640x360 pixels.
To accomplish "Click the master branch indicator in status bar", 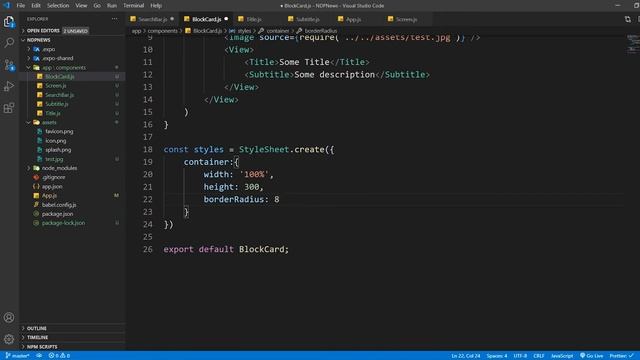I will tap(17, 356).
